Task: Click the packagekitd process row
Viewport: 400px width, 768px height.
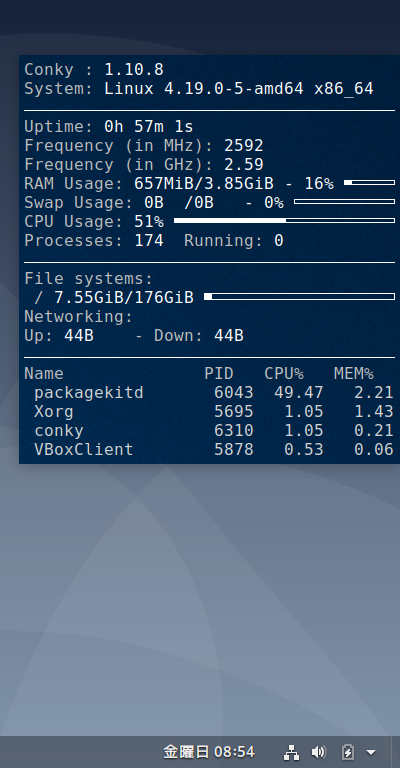Action: (x=209, y=393)
